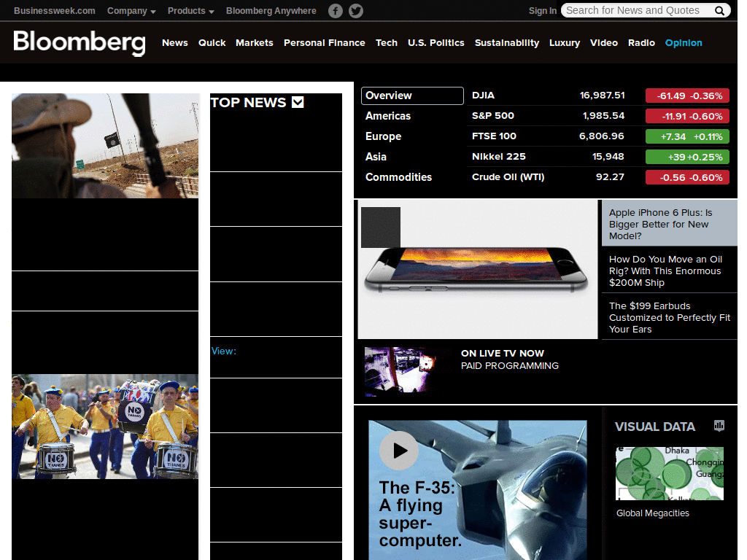This screenshot has height=560, width=747.
Task: Open the Company dropdown menu
Action: 131,10
